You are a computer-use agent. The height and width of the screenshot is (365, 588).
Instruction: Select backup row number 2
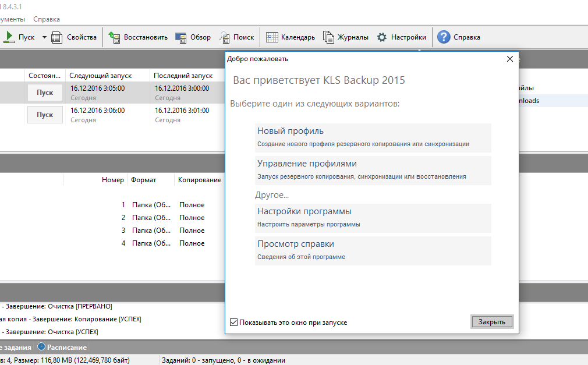coord(112,218)
